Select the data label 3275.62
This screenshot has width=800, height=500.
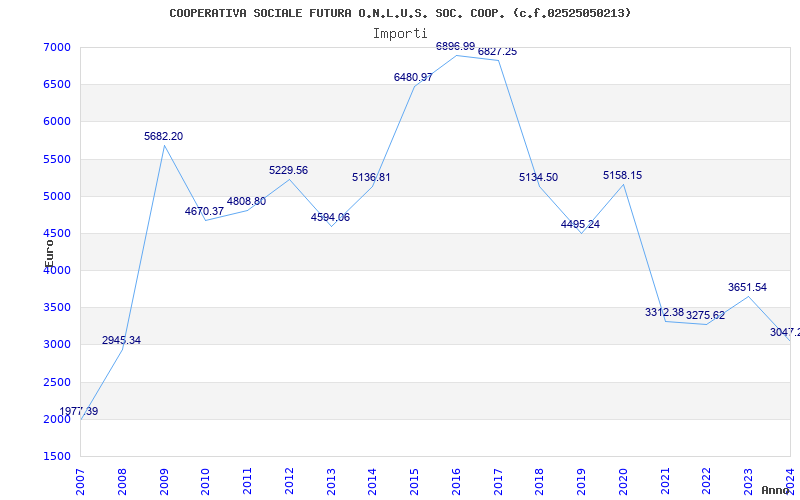(x=705, y=315)
